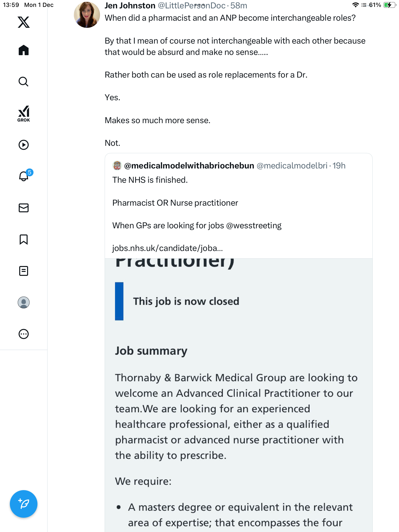Open direct messages envelope
The image size is (399, 532).
(24, 208)
